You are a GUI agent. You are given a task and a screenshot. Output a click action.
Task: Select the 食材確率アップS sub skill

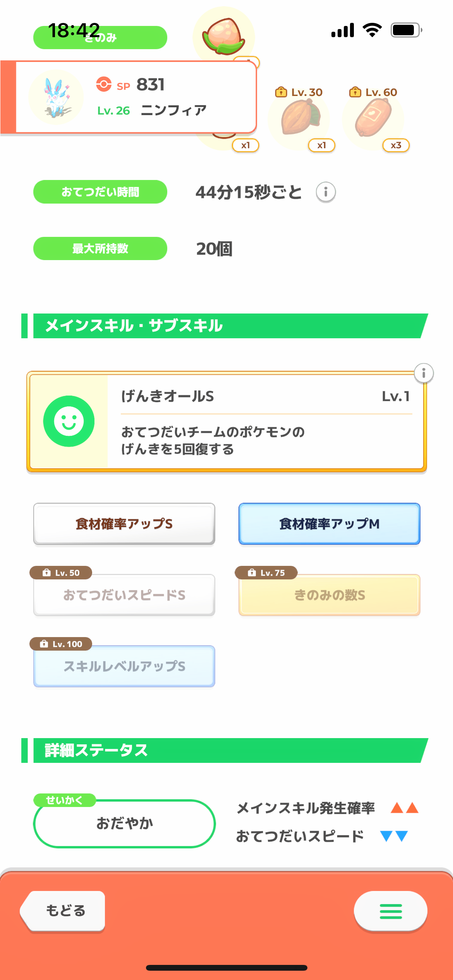124,524
